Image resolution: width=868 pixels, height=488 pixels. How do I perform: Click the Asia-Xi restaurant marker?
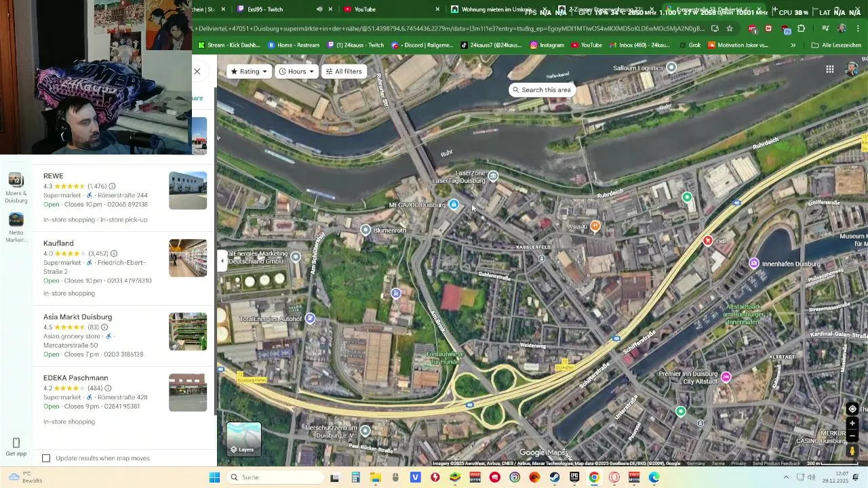[x=595, y=226]
